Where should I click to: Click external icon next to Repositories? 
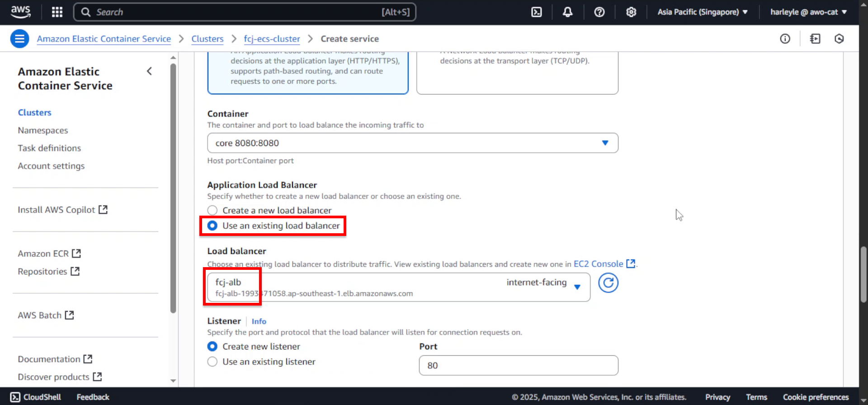click(75, 271)
